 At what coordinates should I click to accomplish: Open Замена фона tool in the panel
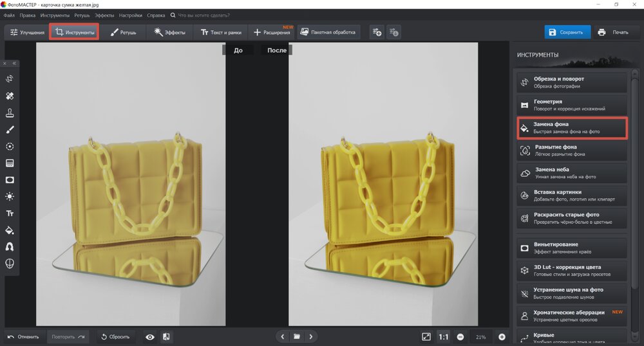[x=573, y=127]
